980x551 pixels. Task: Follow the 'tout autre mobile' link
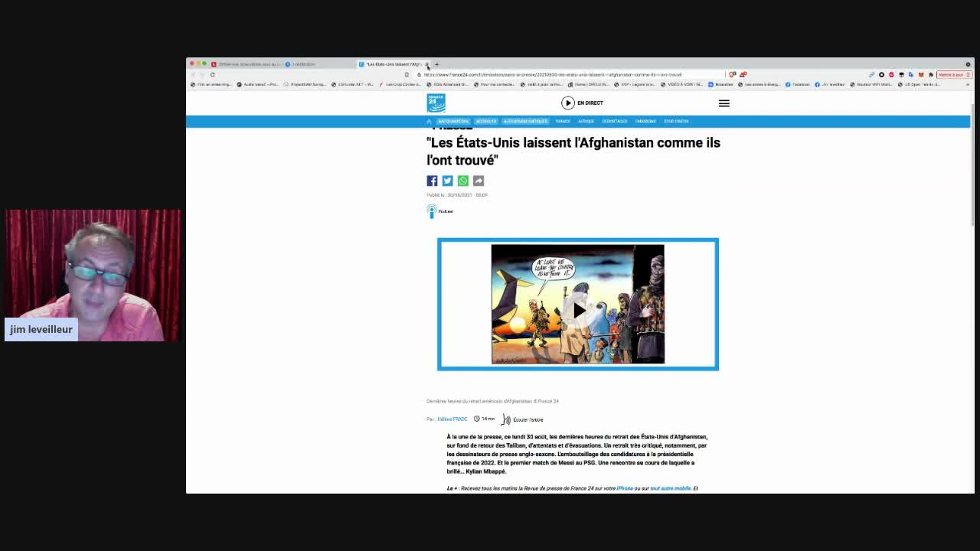point(670,488)
